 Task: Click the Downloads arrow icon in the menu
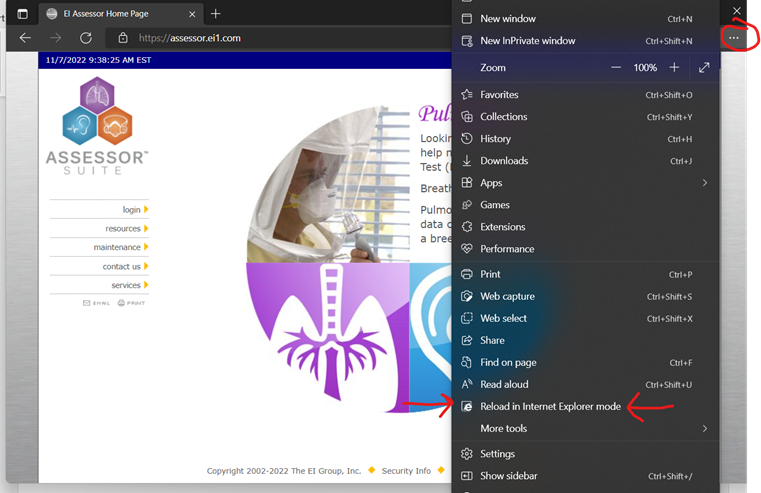pos(467,161)
